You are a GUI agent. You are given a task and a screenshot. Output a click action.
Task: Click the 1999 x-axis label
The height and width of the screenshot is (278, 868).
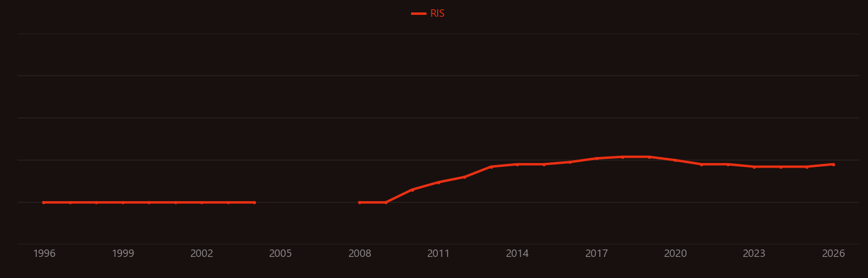coord(123,254)
